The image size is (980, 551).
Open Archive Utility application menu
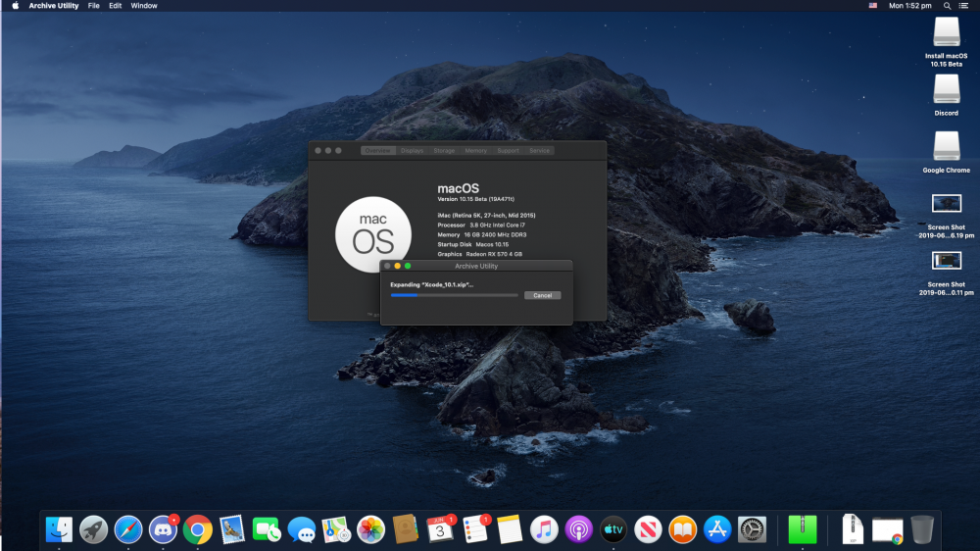(54, 6)
